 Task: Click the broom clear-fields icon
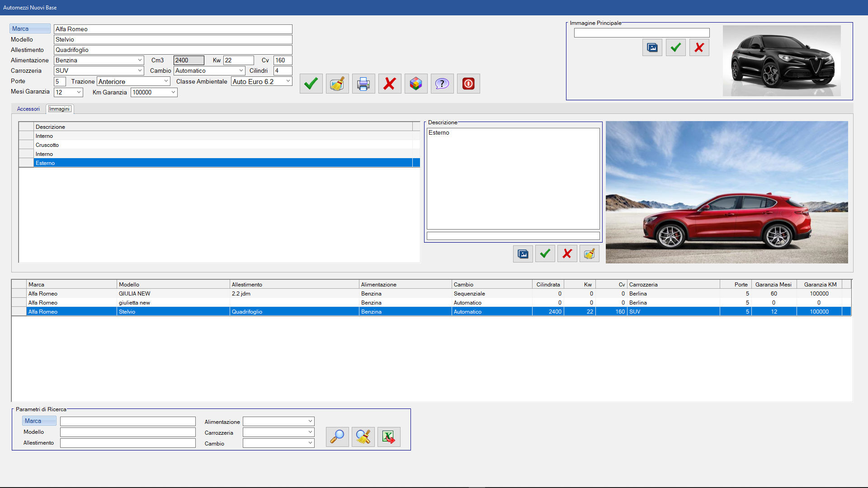click(x=337, y=84)
